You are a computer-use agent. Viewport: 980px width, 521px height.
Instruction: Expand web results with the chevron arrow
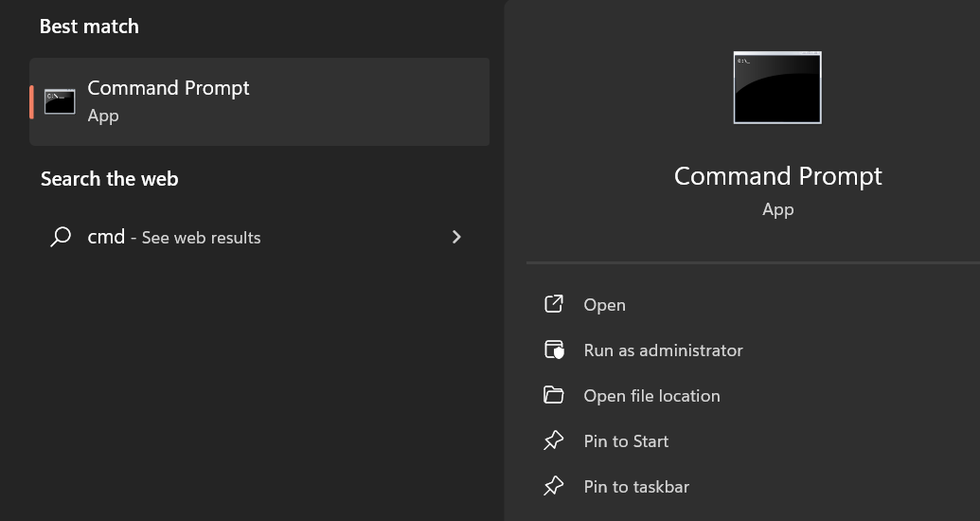457,237
